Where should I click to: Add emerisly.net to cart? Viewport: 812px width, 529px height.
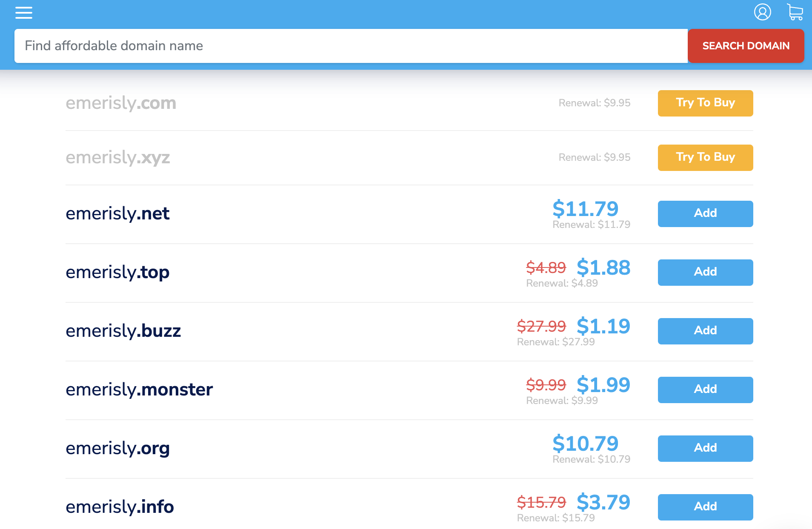705,213
